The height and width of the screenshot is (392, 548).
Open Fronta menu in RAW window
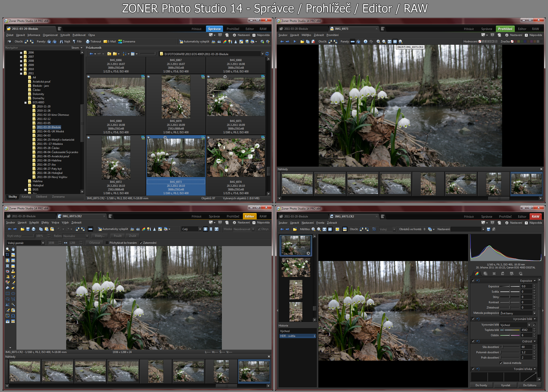click(x=320, y=223)
